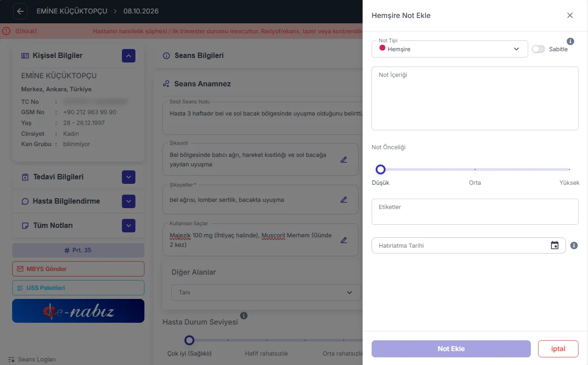
Task: Click the EMİNE KÜÇÜKTOPÇU breadcrumb in header
Action: (x=72, y=11)
